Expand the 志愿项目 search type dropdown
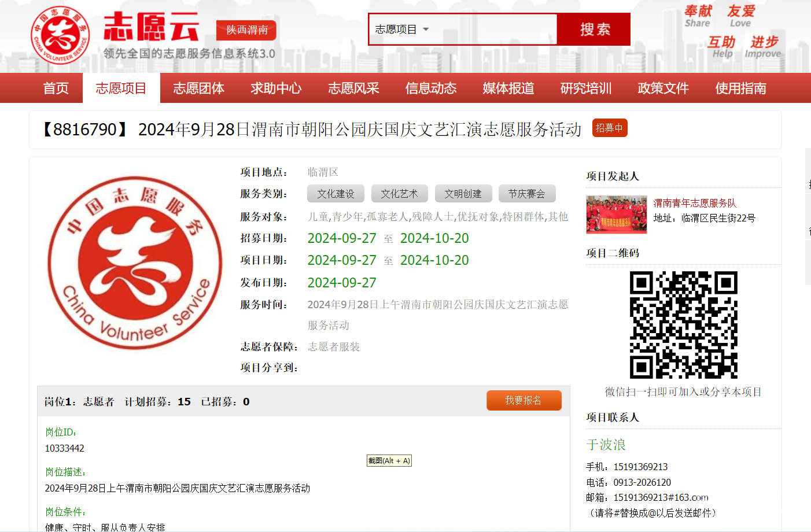This screenshot has width=811, height=532. click(x=402, y=29)
